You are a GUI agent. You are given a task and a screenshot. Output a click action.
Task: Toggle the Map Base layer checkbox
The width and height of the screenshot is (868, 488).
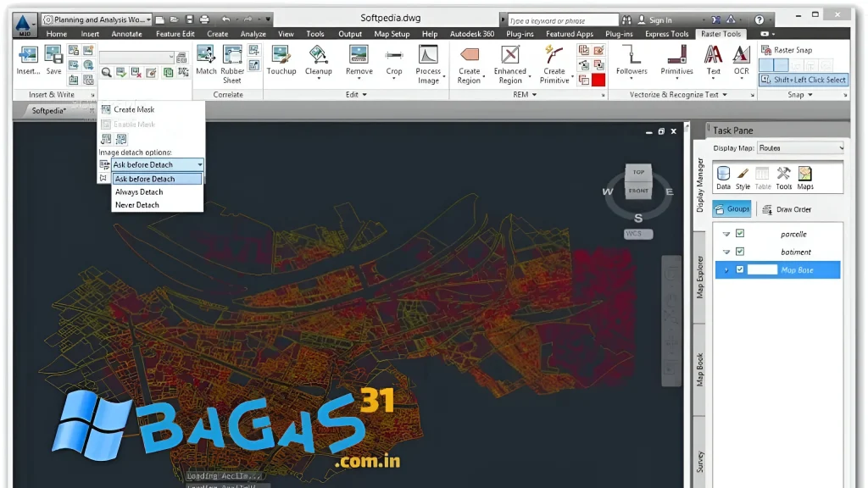739,269
